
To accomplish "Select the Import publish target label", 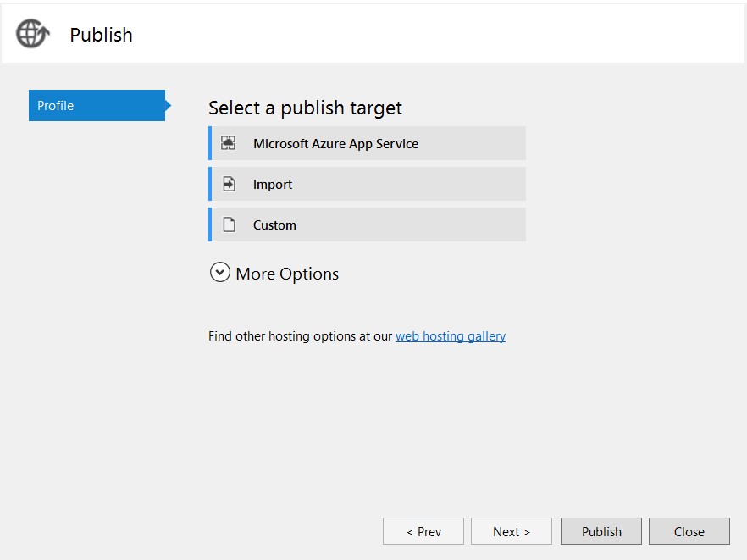I will tap(273, 185).
